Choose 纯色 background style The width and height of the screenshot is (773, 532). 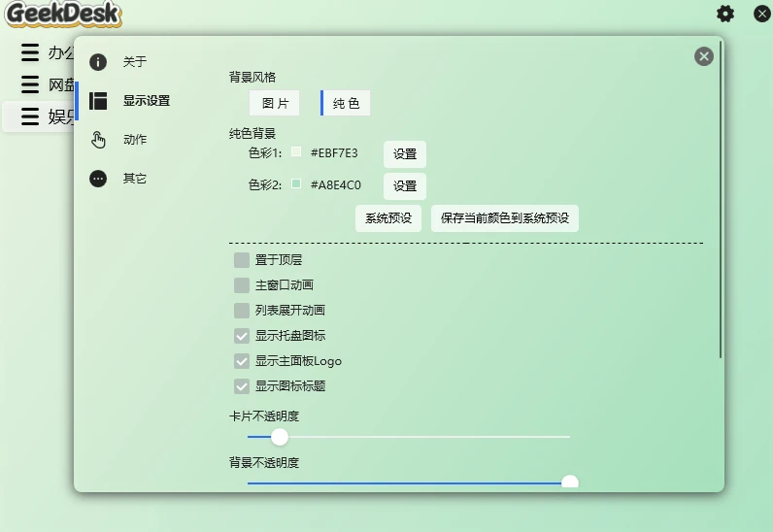coord(346,103)
